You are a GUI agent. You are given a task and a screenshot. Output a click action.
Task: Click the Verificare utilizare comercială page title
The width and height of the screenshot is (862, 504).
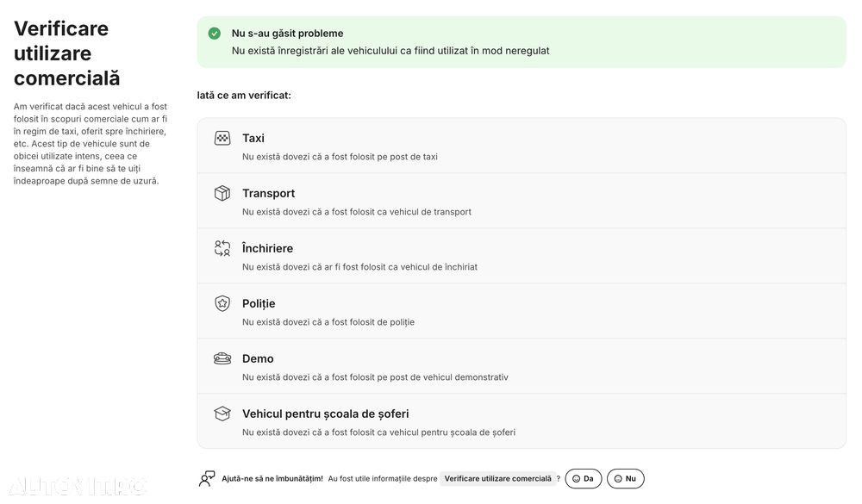point(66,53)
